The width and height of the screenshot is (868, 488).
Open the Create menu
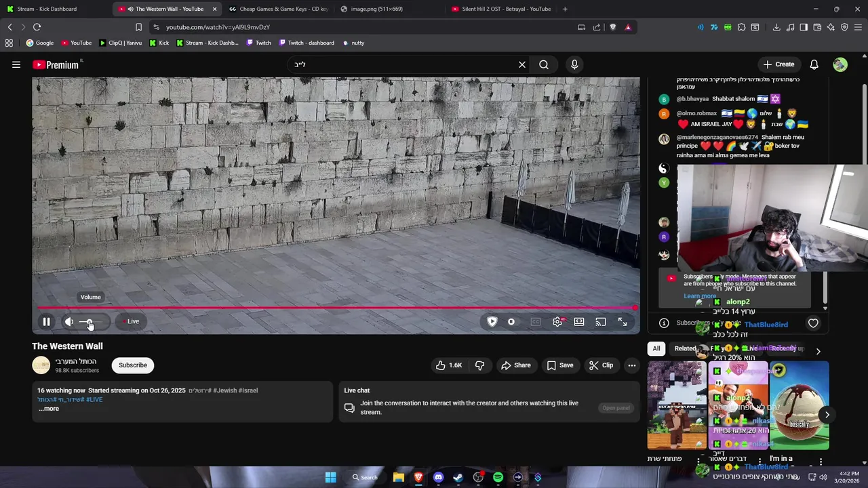778,64
